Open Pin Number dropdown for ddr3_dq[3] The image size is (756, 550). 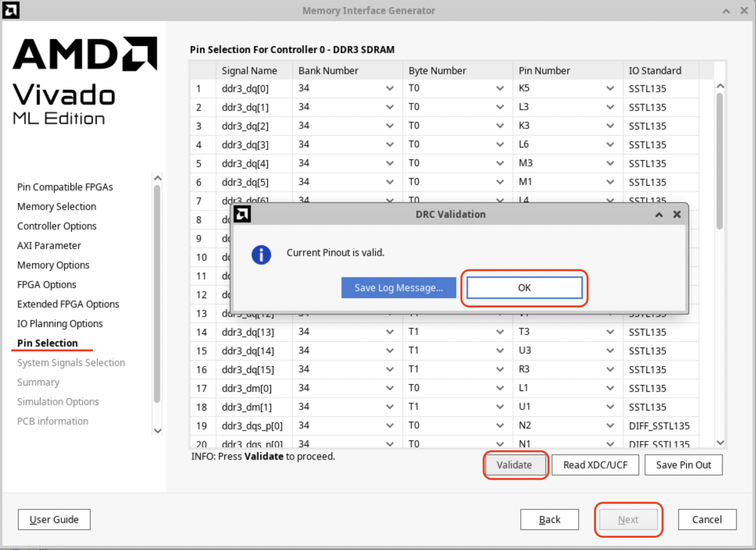609,145
